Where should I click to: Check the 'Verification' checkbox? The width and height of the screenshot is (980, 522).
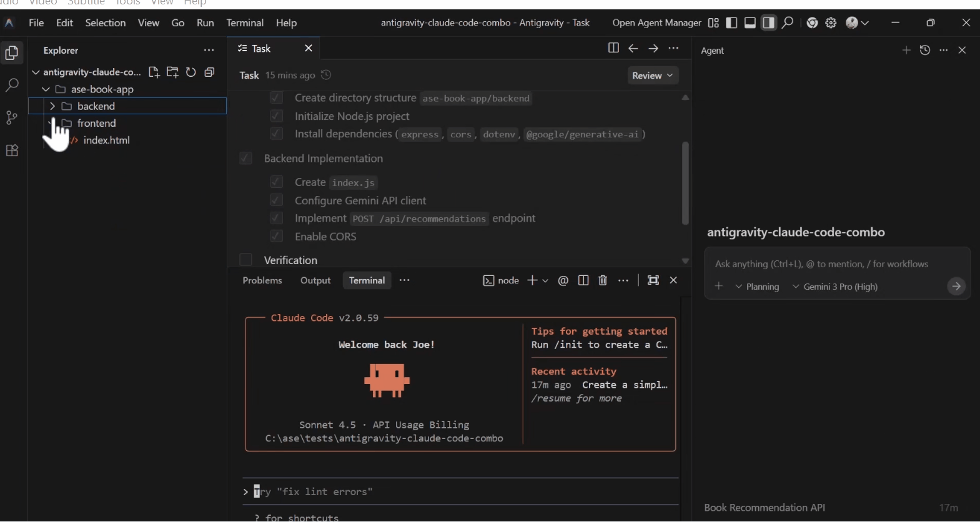pos(246,260)
